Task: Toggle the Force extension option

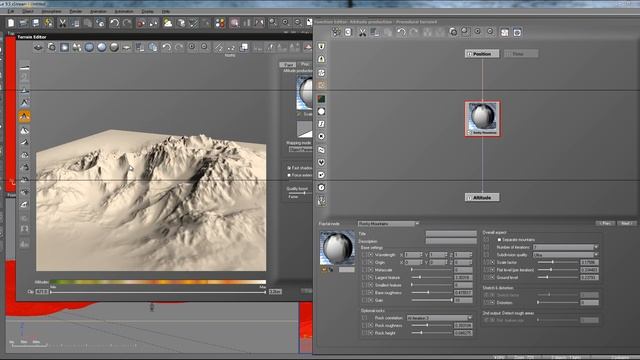Action: click(289, 175)
